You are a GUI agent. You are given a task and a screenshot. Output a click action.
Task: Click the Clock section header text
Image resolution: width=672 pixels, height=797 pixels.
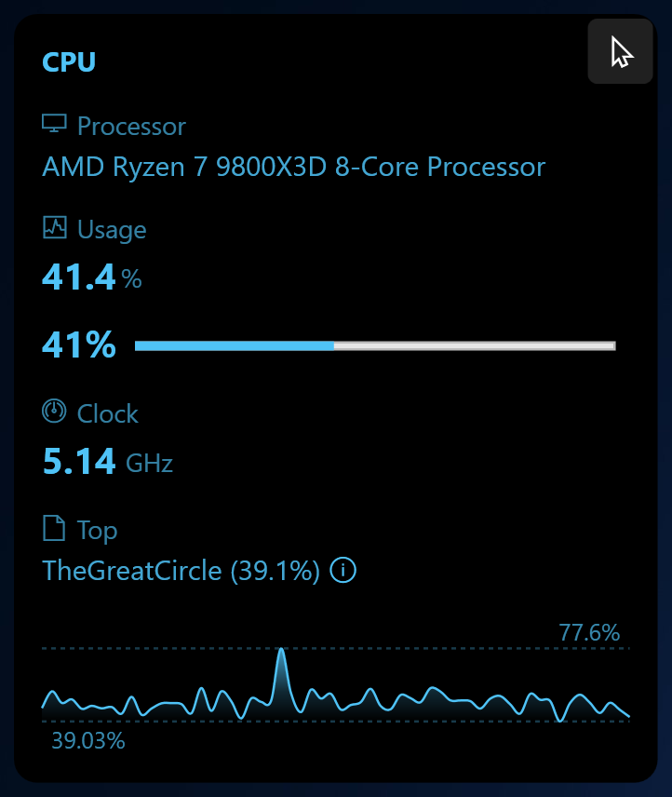[109, 413]
